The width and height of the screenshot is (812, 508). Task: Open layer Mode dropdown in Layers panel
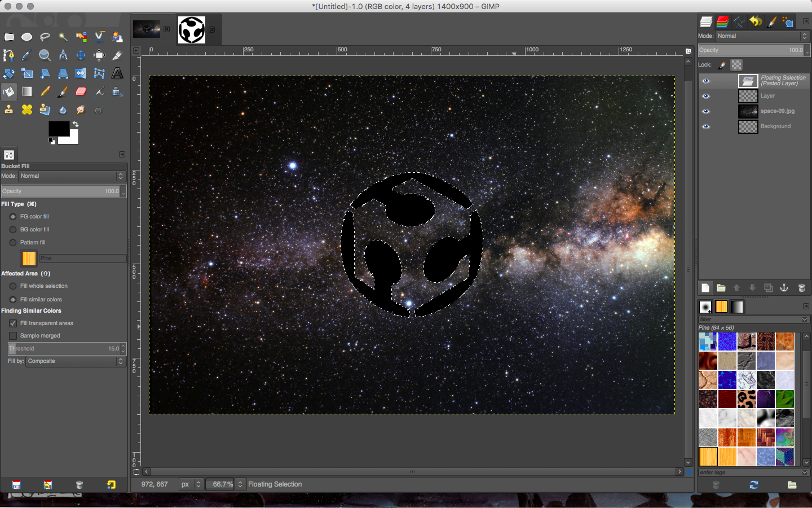coord(762,36)
